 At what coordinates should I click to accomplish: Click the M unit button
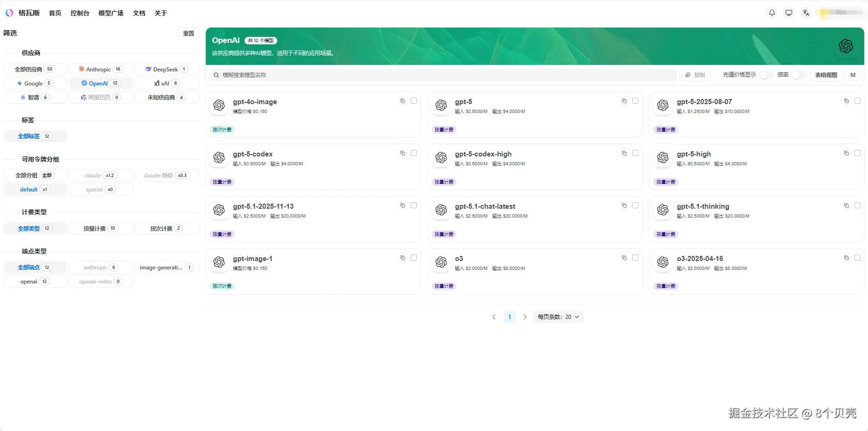(853, 75)
